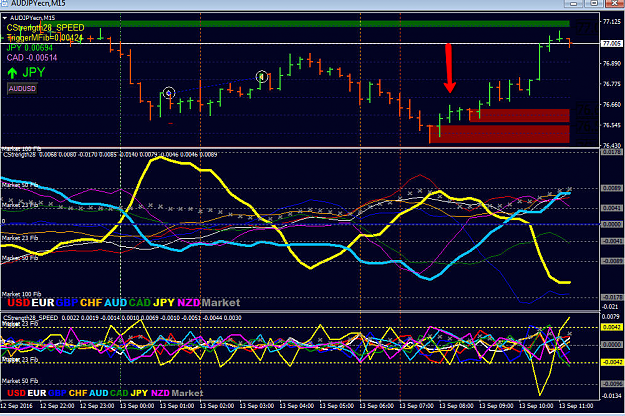
Task: Click yellow -0.0042 level tag in SPEED panel
Action: click(x=612, y=362)
